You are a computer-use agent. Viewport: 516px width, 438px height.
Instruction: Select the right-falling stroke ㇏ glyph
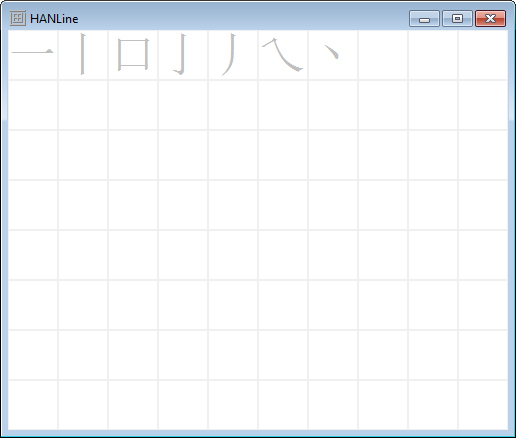coord(282,55)
